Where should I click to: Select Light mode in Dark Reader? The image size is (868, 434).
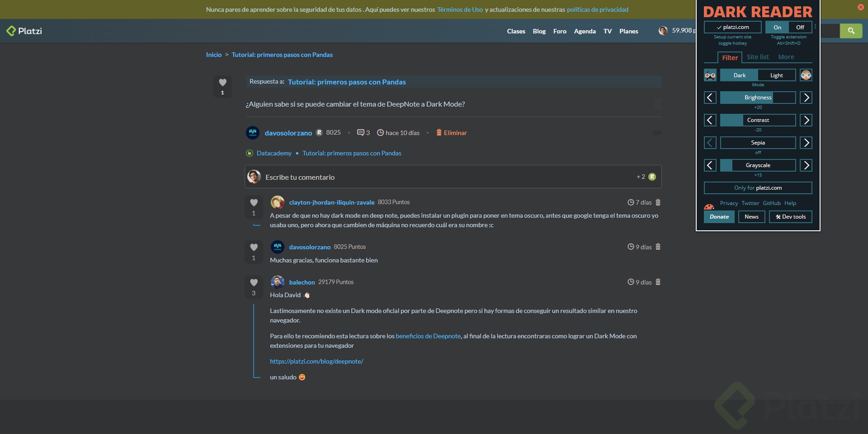click(x=777, y=75)
